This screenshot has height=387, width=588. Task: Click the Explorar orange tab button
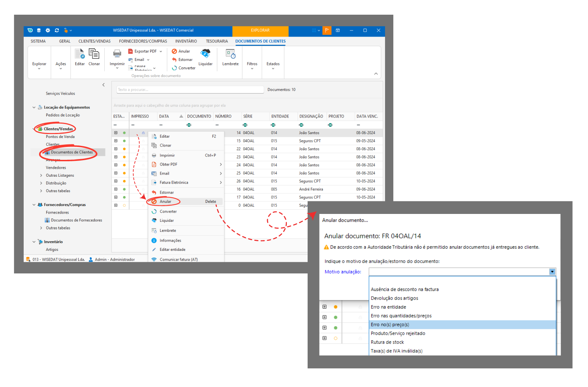pos(260,31)
